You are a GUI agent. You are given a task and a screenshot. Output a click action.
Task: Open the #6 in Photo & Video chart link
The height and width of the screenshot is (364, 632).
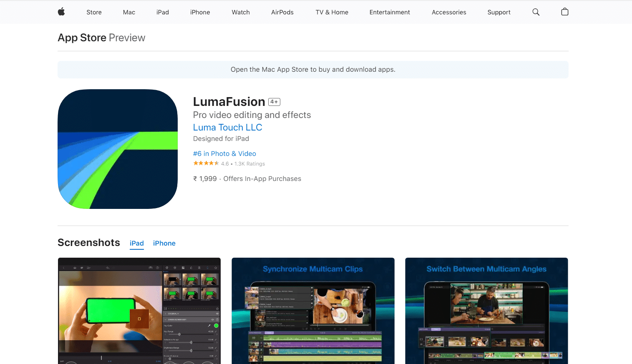pos(224,153)
